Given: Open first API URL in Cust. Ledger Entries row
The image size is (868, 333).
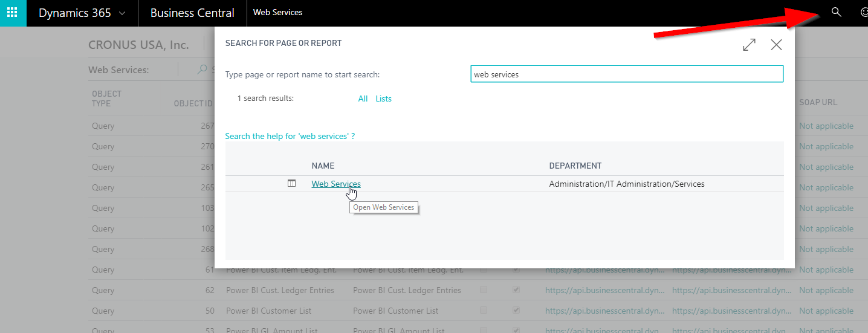Looking at the screenshot, I should pyautogui.click(x=605, y=290).
